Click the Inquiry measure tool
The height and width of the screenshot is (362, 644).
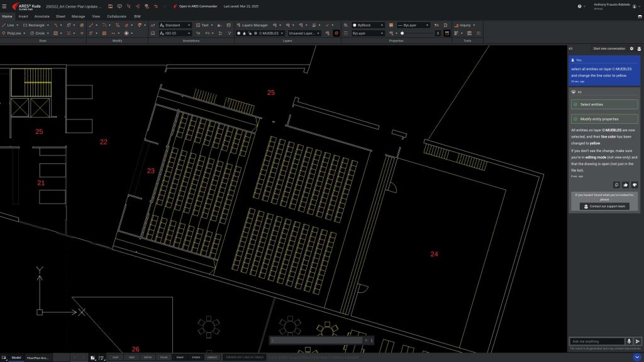463,25
